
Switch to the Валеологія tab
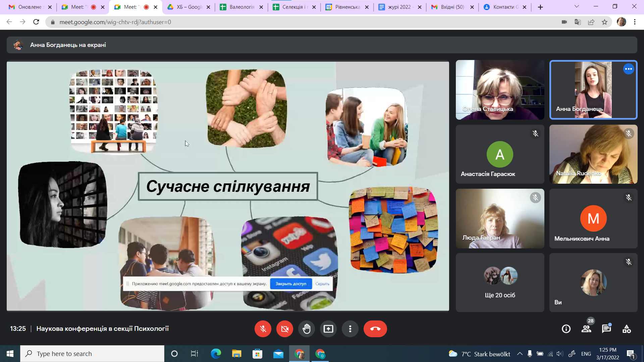[241, 7]
